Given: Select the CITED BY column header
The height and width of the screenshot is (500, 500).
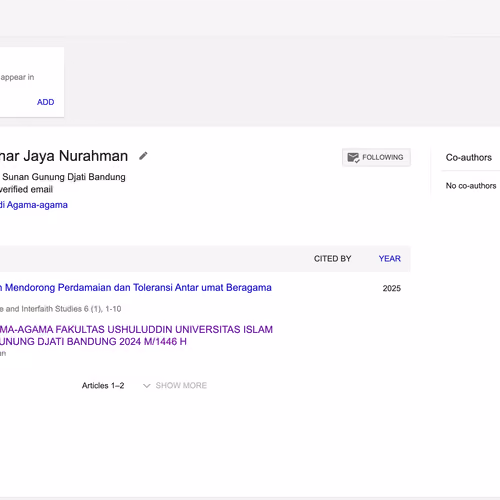Looking at the screenshot, I should tap(332, 259).
